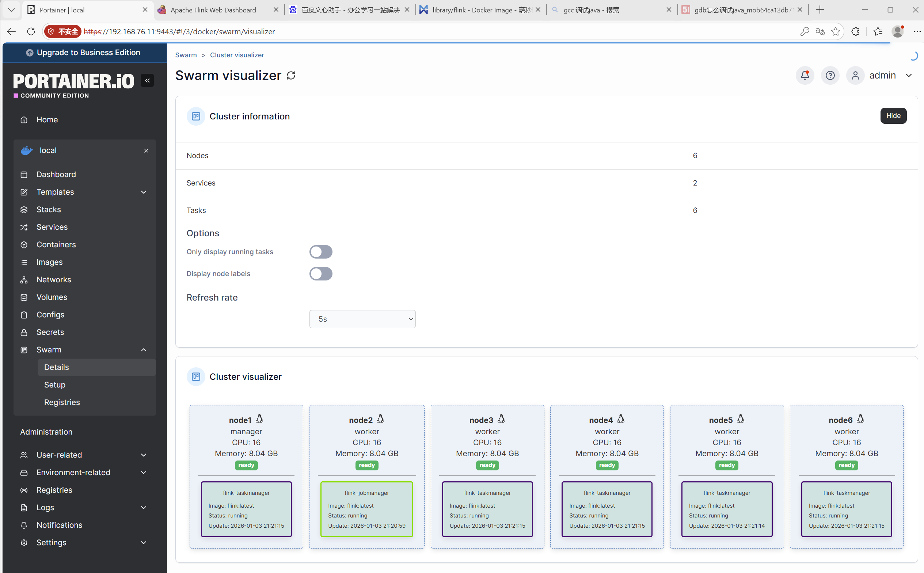Open Containers in the sidebar menu

56,244
